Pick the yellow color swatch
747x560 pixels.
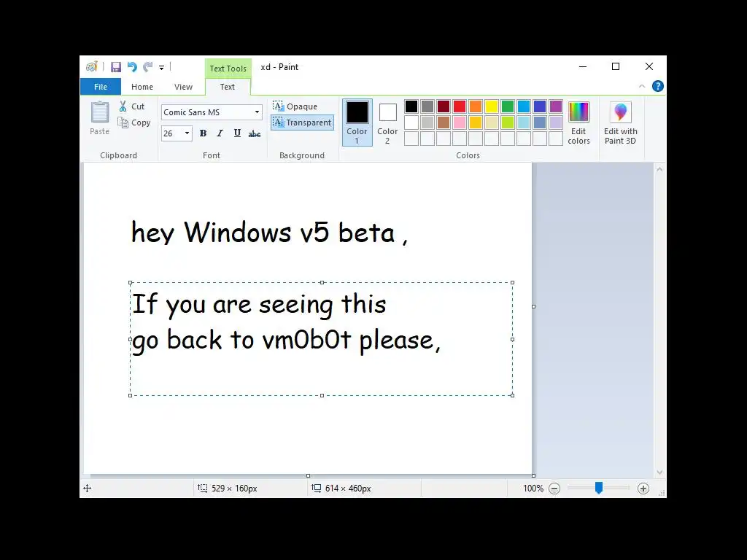(x=492, y=106)
